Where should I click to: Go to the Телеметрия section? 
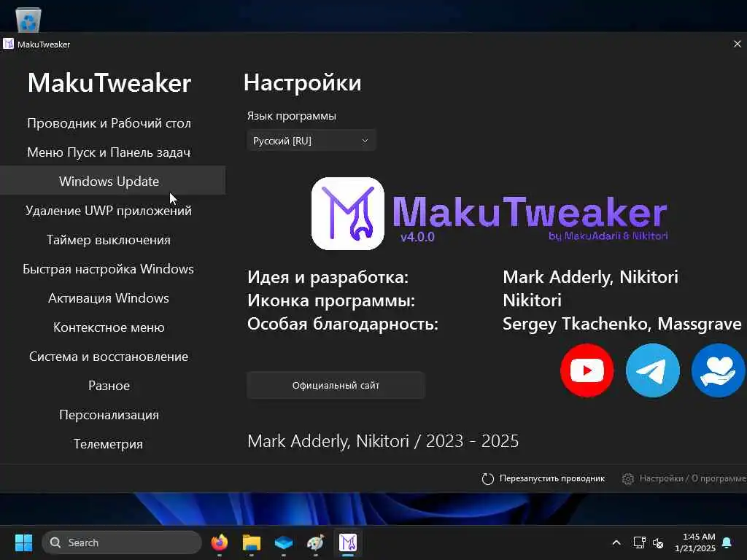pyautogui.click(x=108, y=444)
